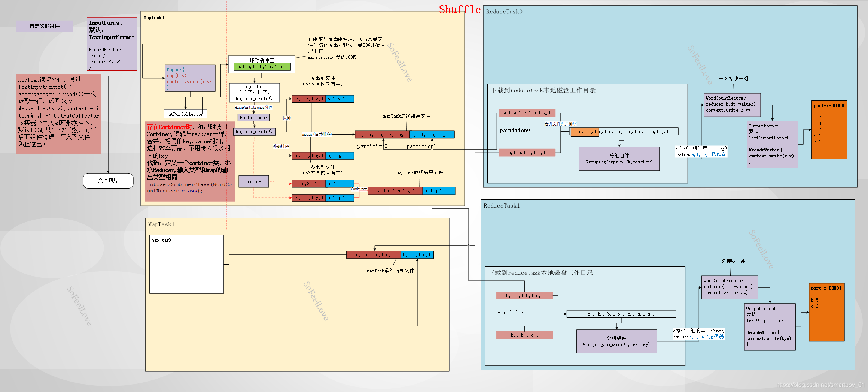This screenshot has height=392, width=868.
Task: Select blue bar 'b,1 b,1 q,1' in MapTask1
Action: point(417,255)
